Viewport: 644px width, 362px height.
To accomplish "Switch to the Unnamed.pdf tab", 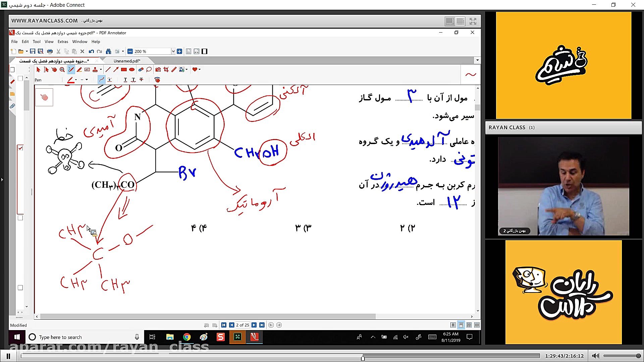I will click(x=127, y=61).
